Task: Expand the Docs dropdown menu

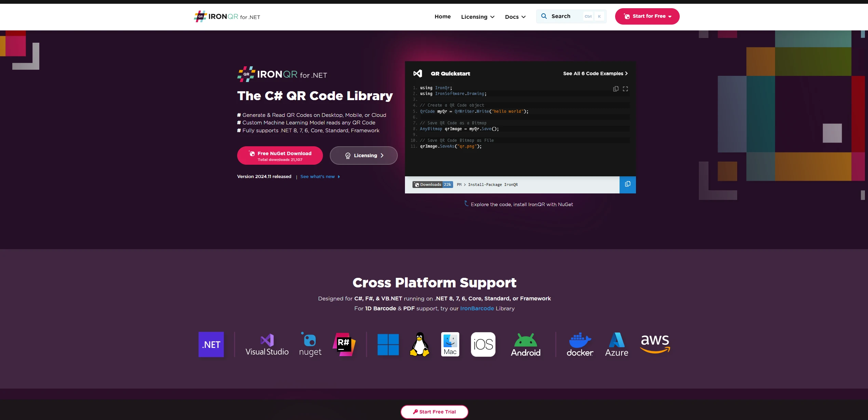Action: (515, 17)
